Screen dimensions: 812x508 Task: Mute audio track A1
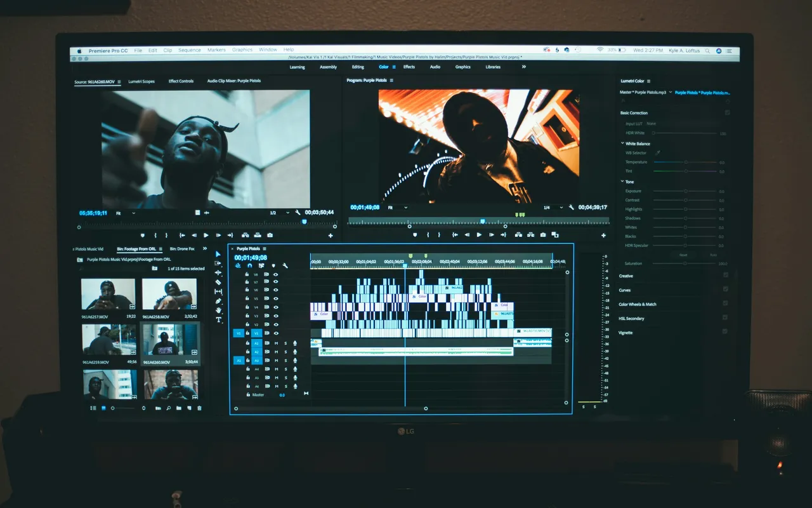point(276,343)
